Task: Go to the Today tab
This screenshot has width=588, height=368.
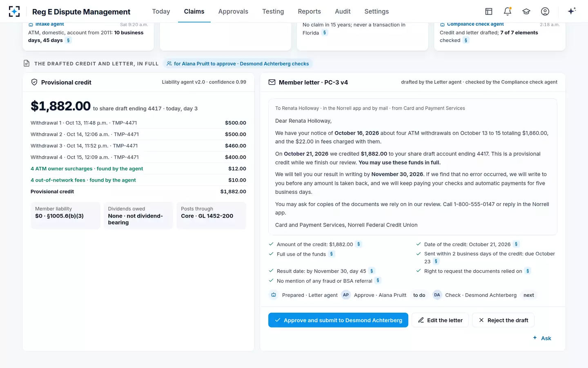Action: 161,11
